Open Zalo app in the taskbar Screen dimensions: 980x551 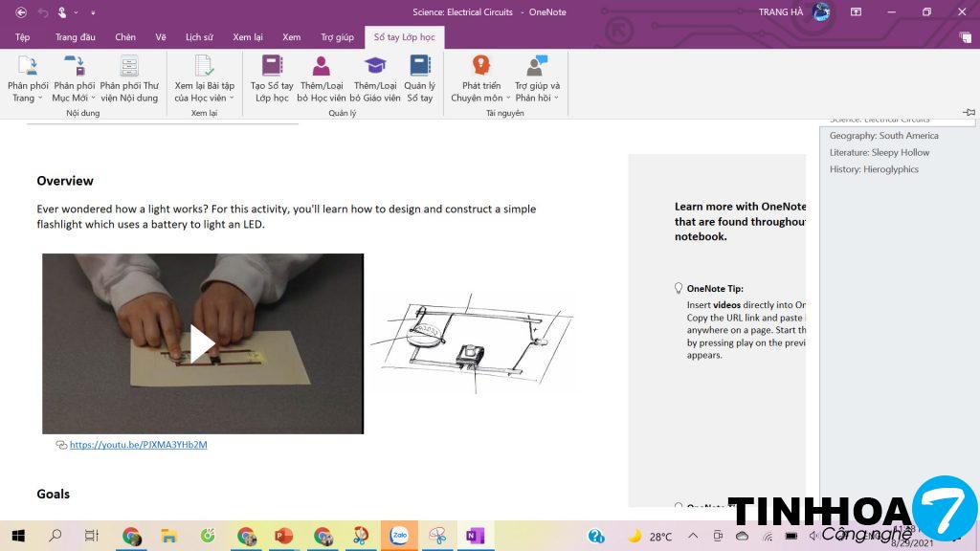(399, 536)
